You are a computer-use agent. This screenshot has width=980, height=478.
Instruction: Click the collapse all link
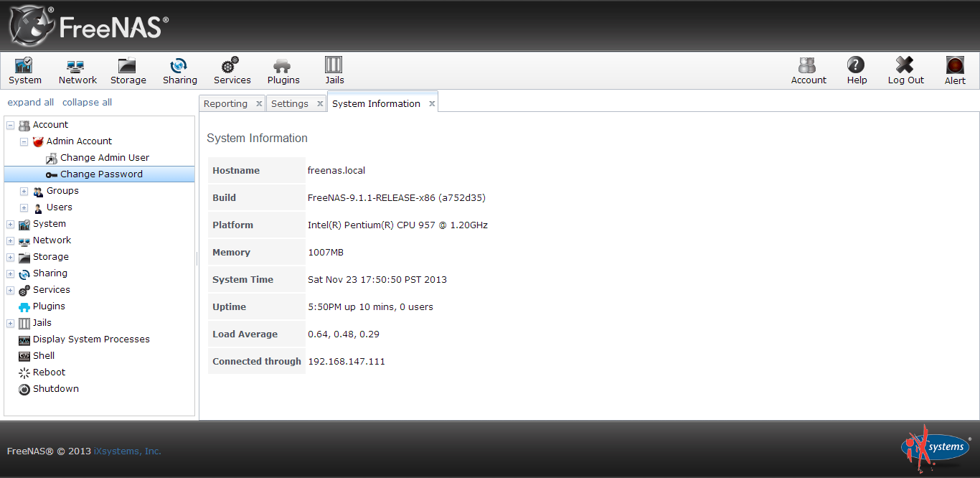coord(87,102)
